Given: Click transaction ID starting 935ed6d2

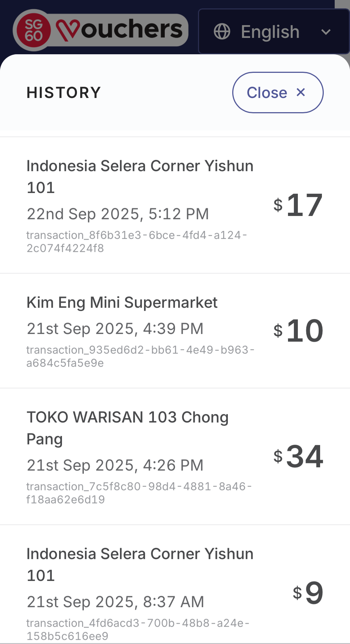Looking at the screenshot, I should click(x=140, y=356).
